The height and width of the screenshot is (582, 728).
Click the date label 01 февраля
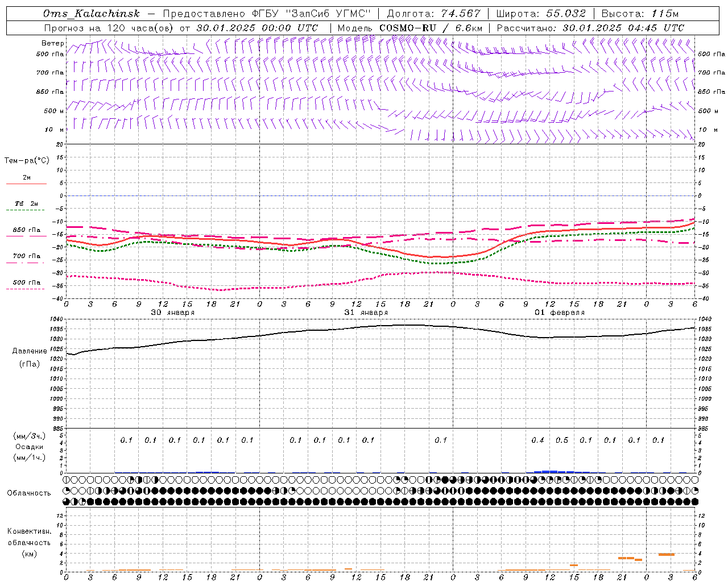(560, 313)
